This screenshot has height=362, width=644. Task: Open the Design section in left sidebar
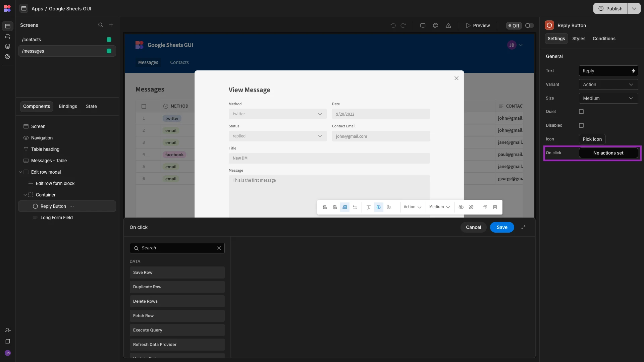point(8,26)
